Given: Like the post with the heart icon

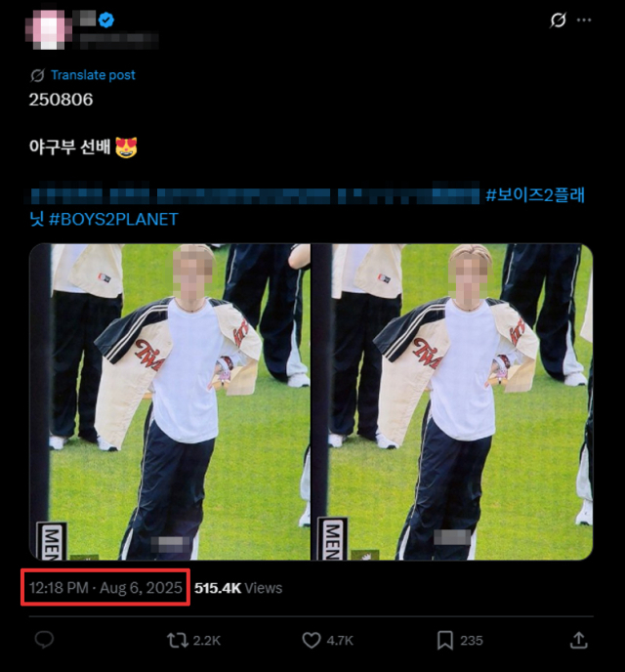Looking at the screenshot, I should (x=312, y=641).
